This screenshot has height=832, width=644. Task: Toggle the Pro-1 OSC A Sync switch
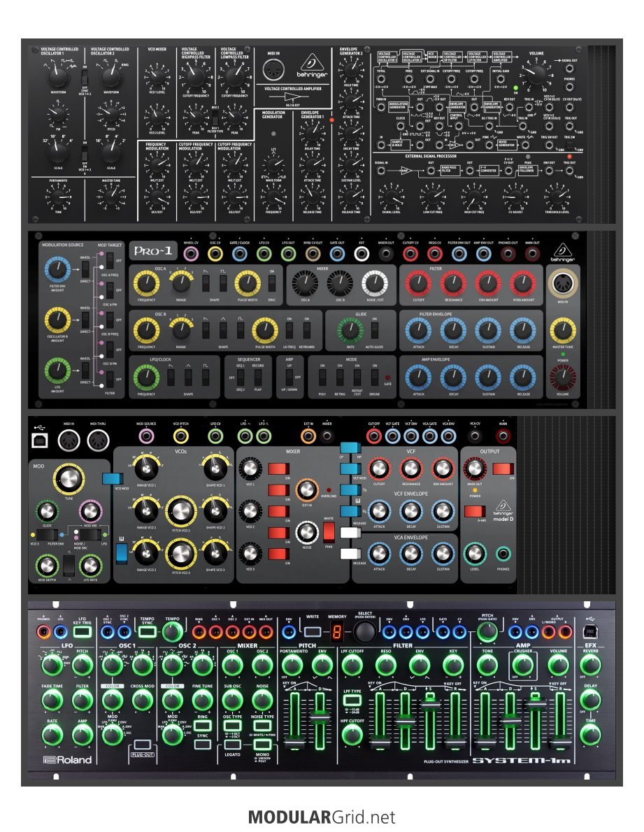pyautogui.click(x=272, y=283)
